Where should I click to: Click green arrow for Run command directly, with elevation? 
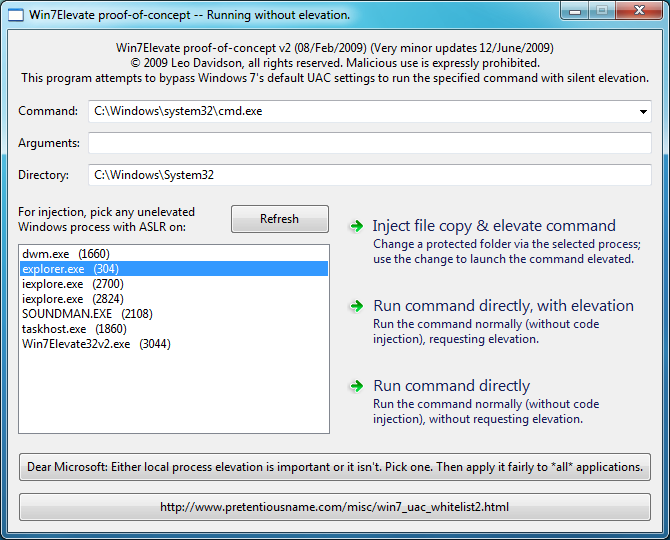pyautogui.click(x=356, y=306)
